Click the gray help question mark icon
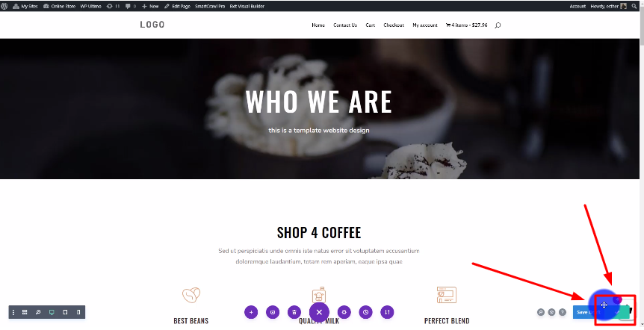 [x=563, y=312]
